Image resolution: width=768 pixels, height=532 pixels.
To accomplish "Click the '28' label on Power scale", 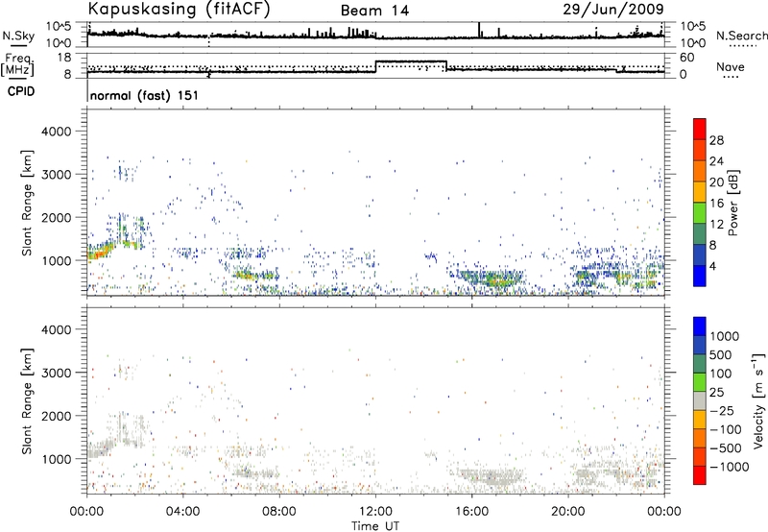I will 716,140.
